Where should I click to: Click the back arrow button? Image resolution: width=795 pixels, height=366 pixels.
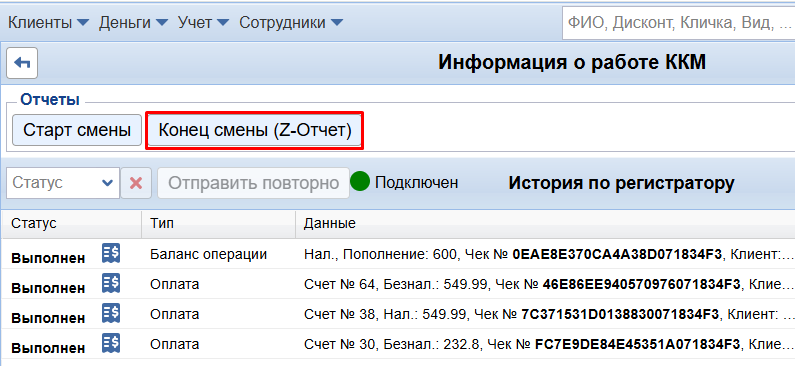(x=22, y=63)
